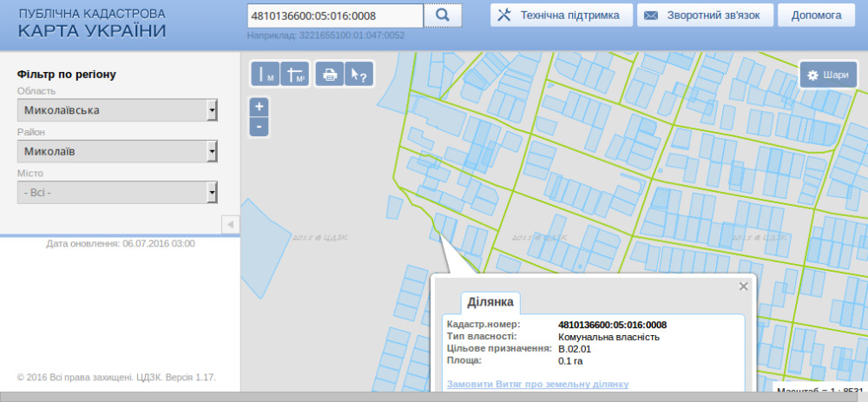Open the Допомога help menu
The height and width of the screenshot is (402, 868).
point(817,16)
